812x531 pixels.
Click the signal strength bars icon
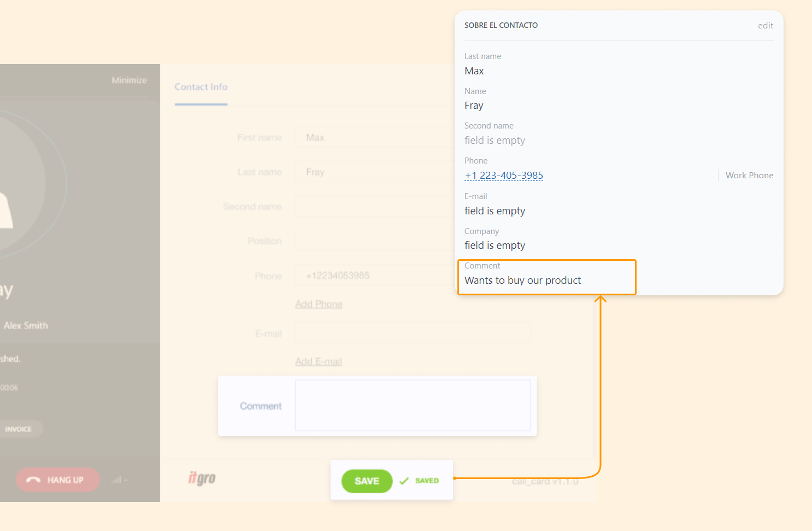click(116, 480)
